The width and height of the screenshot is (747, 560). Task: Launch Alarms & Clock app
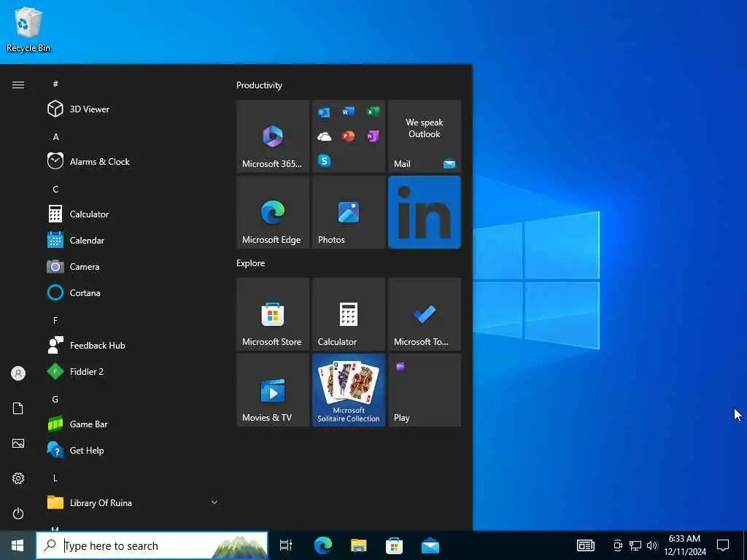click(131, 161)
